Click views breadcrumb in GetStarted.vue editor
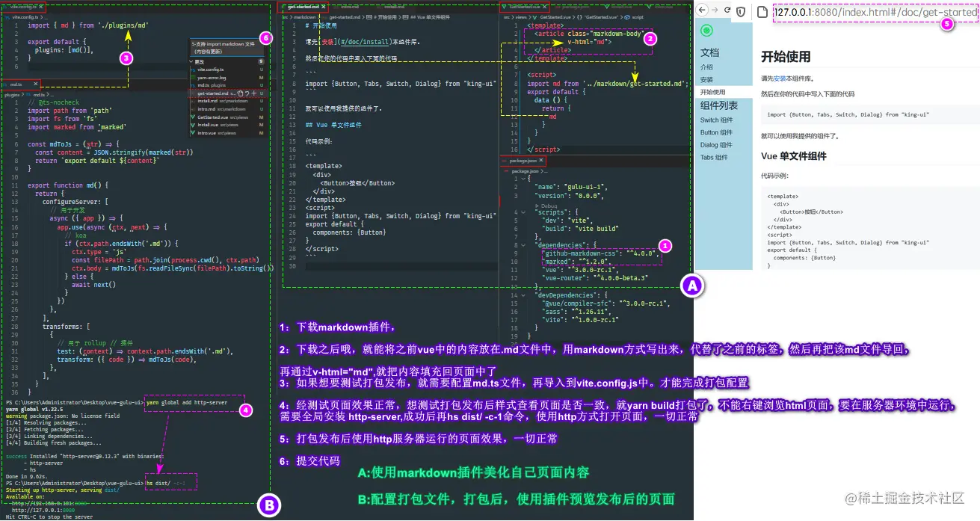The width and height of the screenshot is (980, 521). click(x=521, y=17)
